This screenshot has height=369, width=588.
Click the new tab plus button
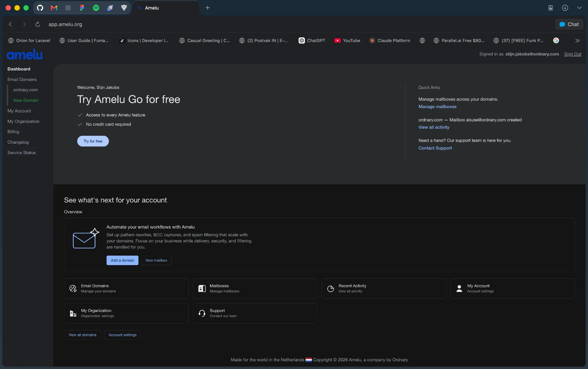pos(207,8)
